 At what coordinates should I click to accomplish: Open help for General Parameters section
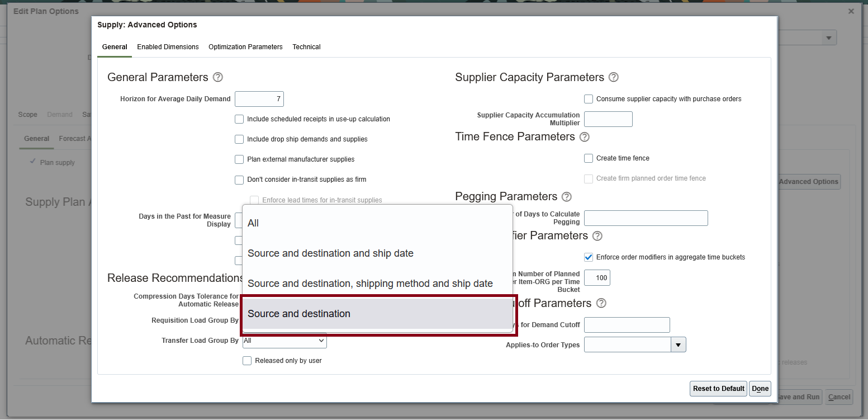(x=217, y=77)
